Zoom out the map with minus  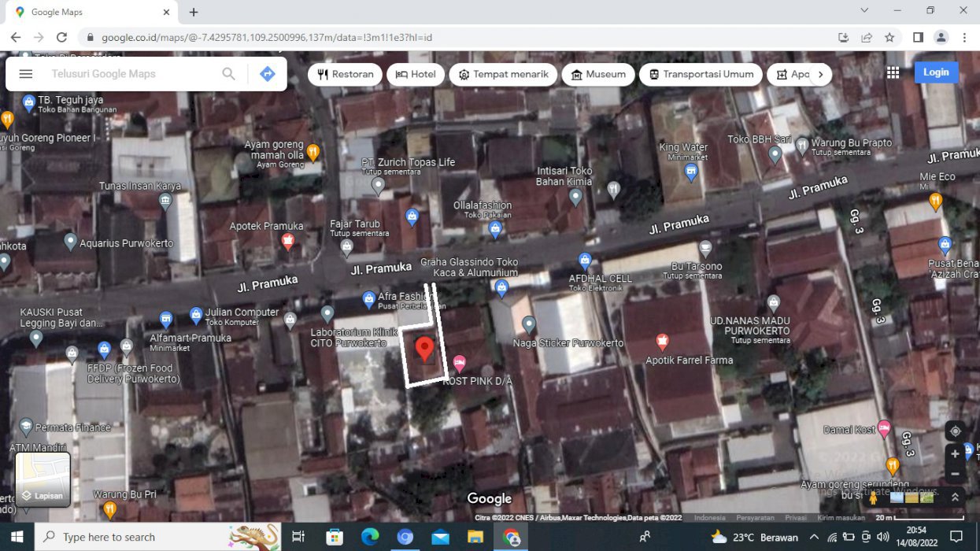[x=955, y=474]
